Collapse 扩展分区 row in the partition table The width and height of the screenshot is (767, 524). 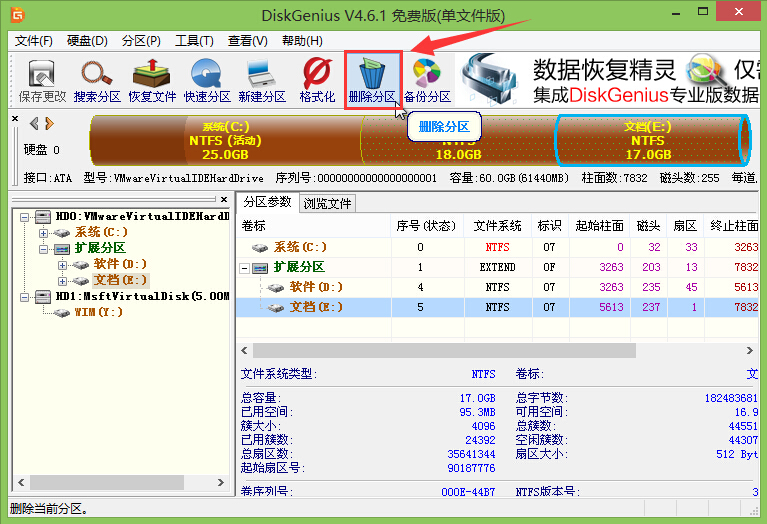244,268
